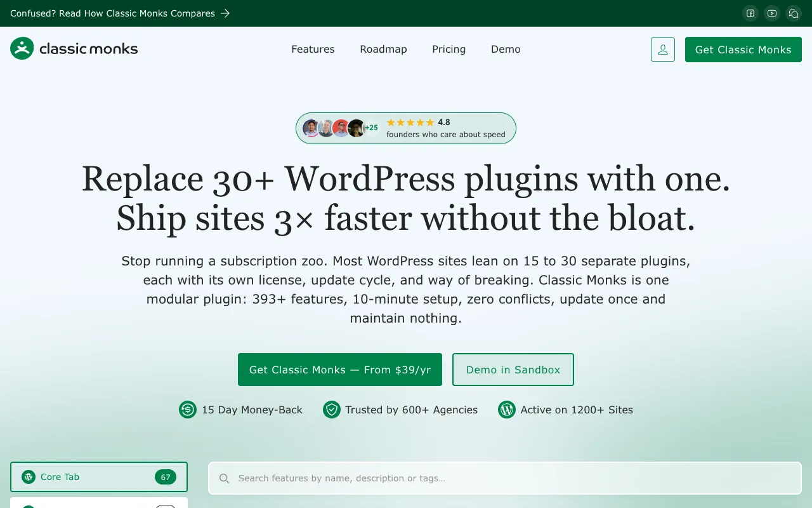The height and width of the screenshot is (508, 812).
Task: Click the 'Trusted by 600+ Agencies' text
Action: click(412, 410)
